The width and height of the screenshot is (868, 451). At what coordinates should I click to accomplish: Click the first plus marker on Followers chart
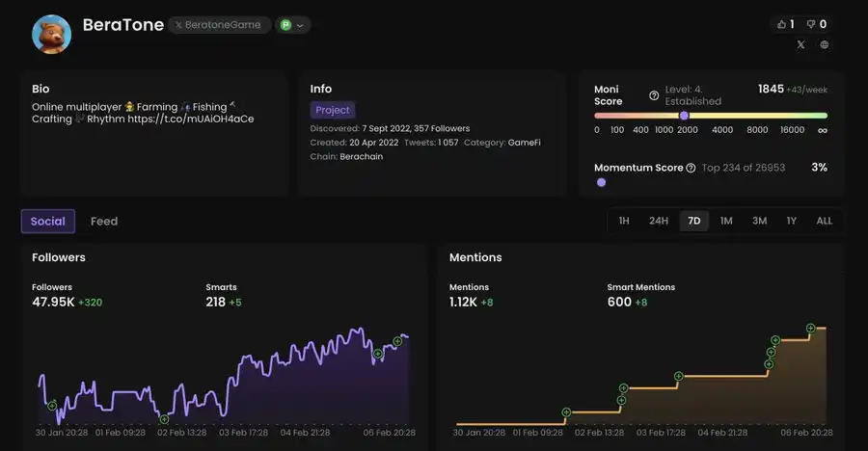[x=52, y=406]
